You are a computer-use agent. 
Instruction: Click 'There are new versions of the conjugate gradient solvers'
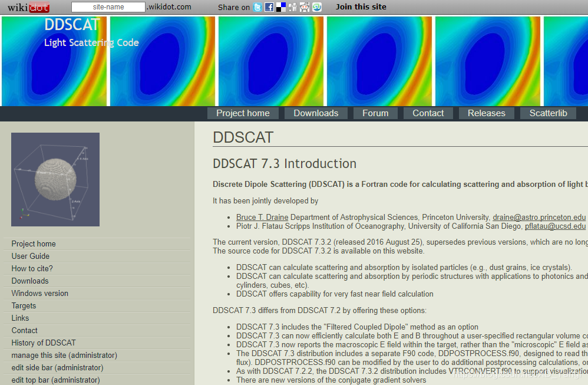click(x=331, y=380)
